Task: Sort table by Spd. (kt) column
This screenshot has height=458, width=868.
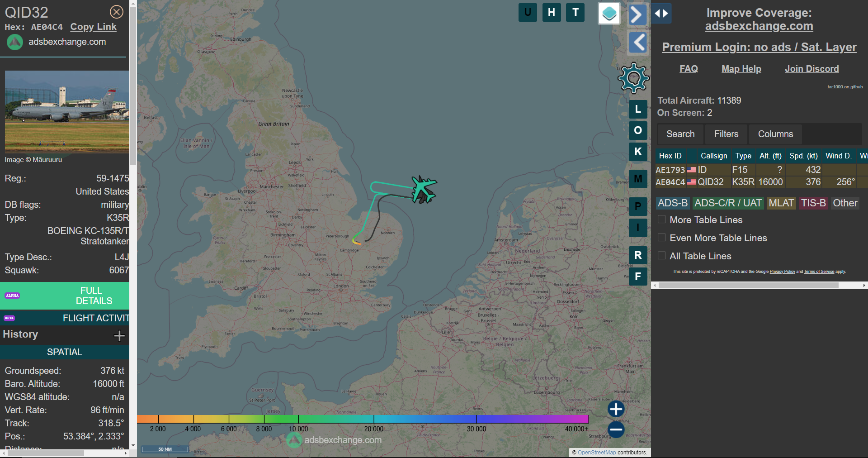Action: (803, 156)
